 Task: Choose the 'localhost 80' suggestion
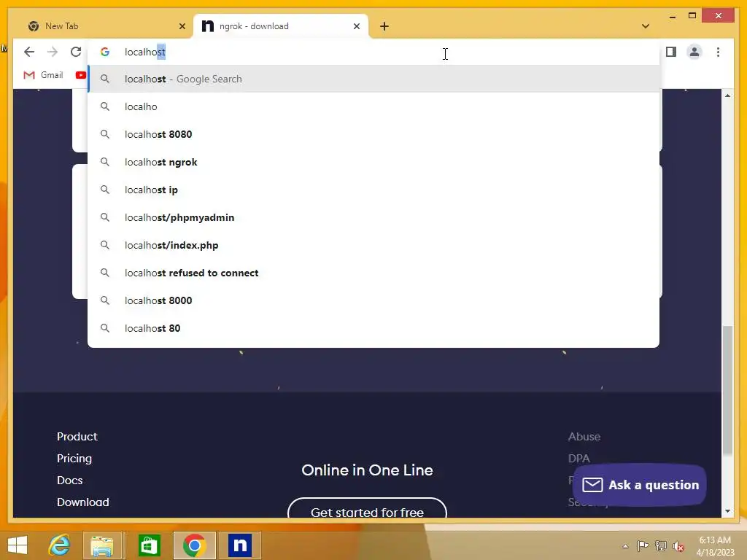pyautogui.click(x=373, y=328)
